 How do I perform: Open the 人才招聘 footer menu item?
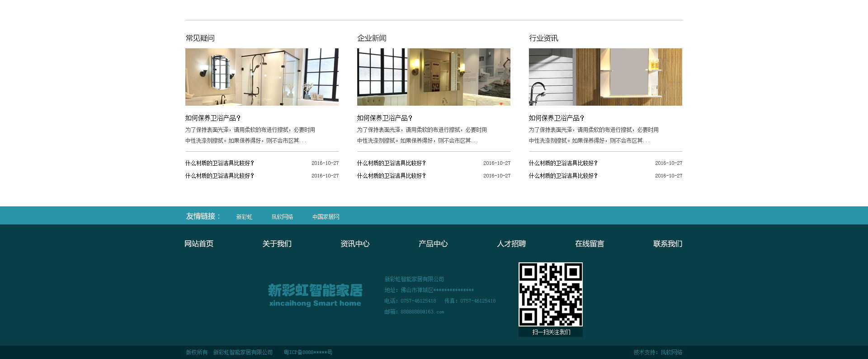coord(511,244)
